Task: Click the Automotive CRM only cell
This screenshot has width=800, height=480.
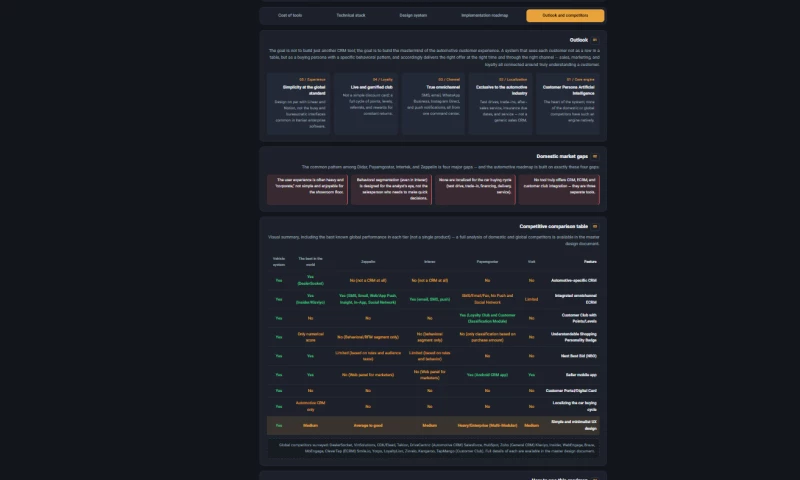Action: [x=310, y=407]
